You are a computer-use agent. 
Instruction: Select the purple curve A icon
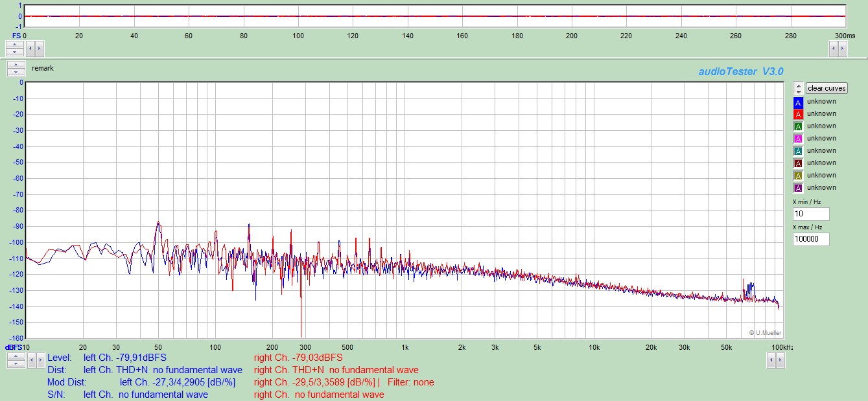click(x=798, y=189)
